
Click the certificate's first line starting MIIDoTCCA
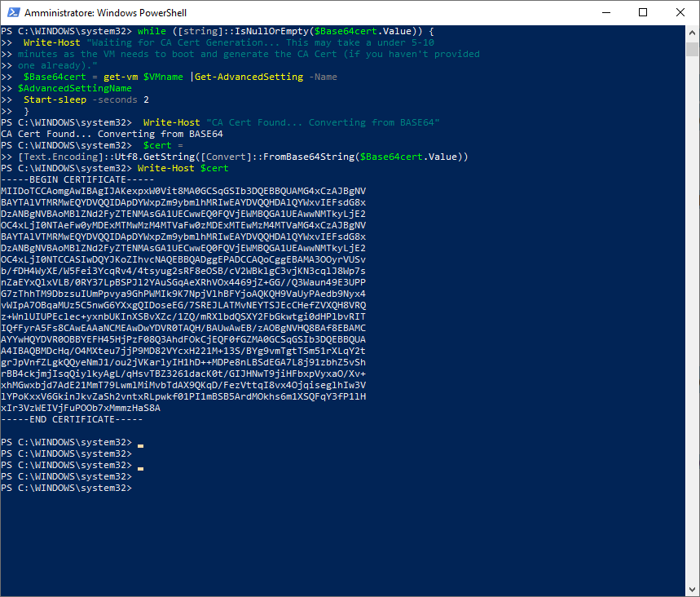tap(183, 191)
